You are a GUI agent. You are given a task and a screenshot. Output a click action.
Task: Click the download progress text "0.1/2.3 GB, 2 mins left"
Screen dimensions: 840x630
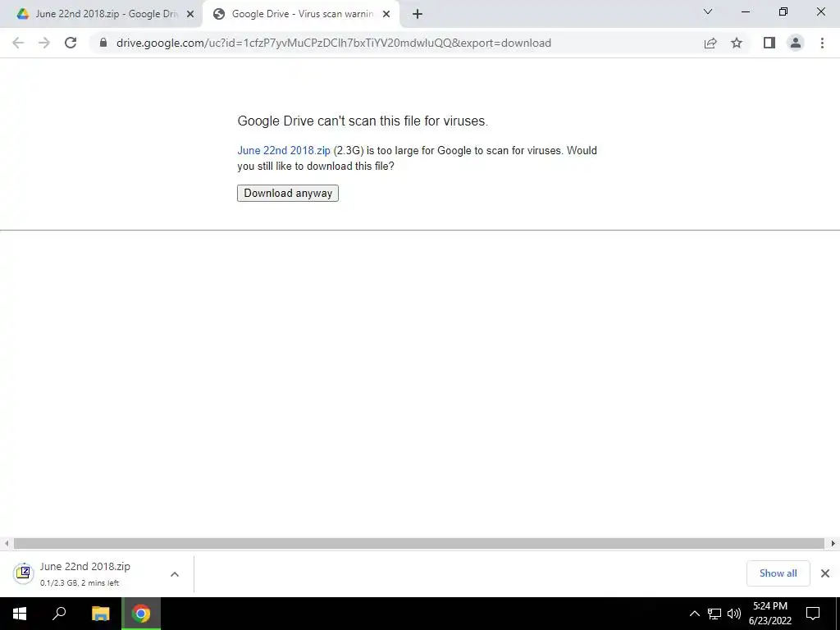click(x=80, y=583)
